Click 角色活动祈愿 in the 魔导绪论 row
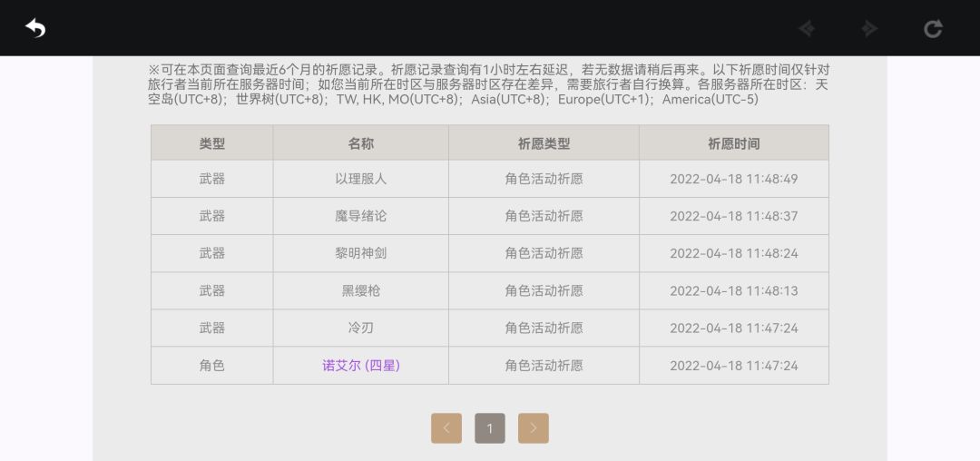The image size is (980, 461). point(544,216)
